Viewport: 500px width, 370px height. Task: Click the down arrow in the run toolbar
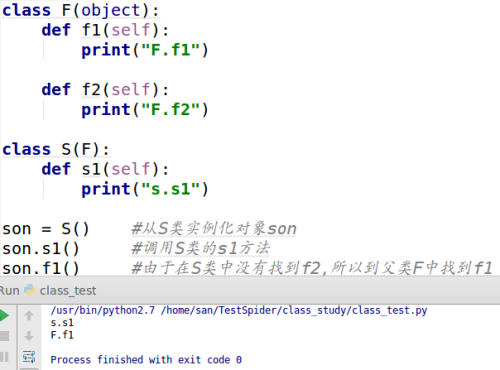pyautogui.click(x=29, y=336)
